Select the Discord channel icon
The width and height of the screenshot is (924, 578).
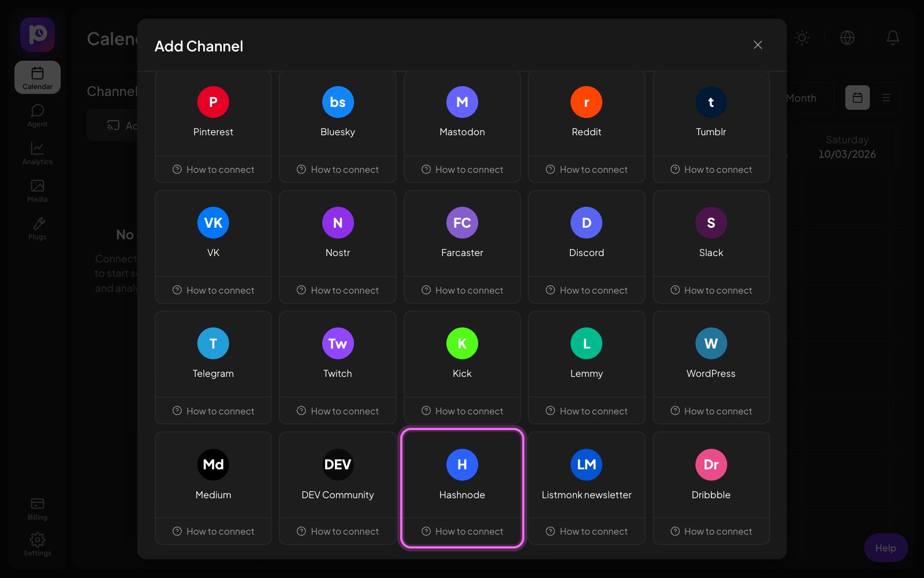click(x=586, y=223)
